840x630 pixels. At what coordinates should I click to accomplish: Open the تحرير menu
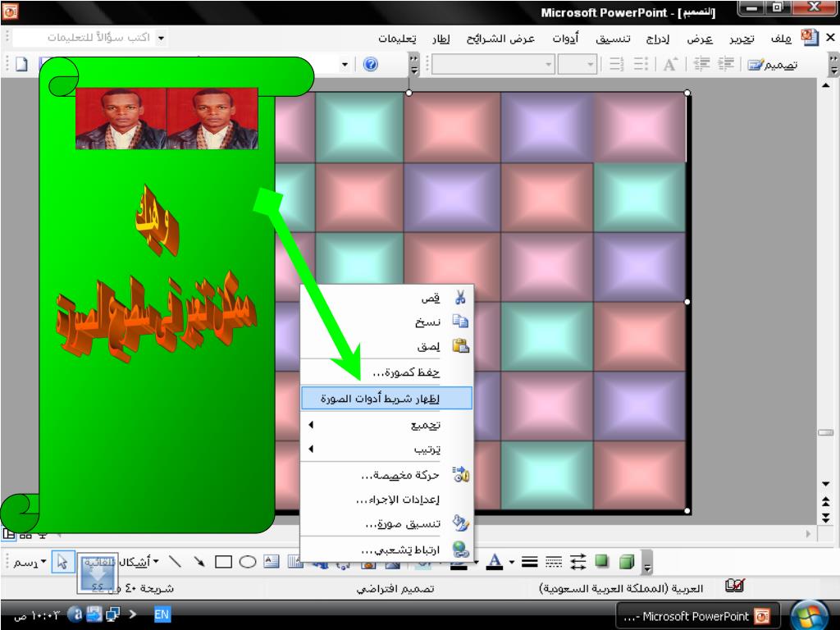[x=742, y=39]
